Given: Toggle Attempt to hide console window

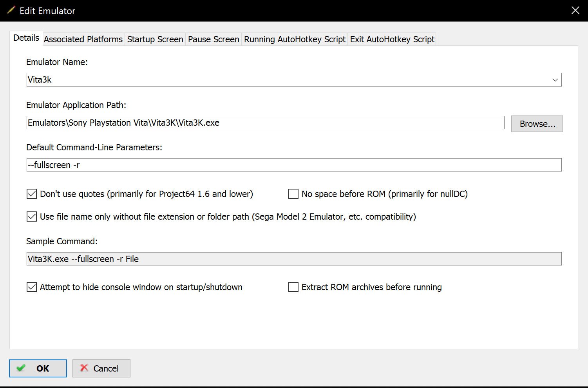Looking at the screenshot, I should [x=32, y=287].
